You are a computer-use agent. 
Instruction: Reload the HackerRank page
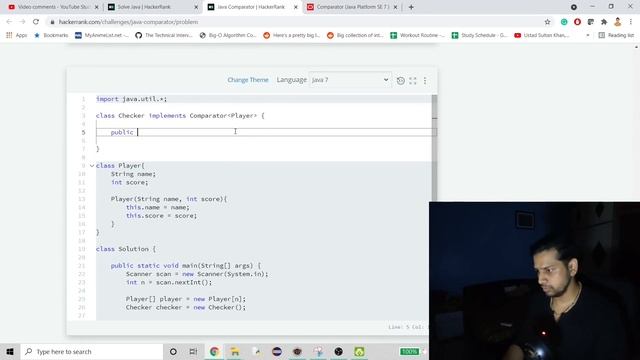[x=36, y=22]
